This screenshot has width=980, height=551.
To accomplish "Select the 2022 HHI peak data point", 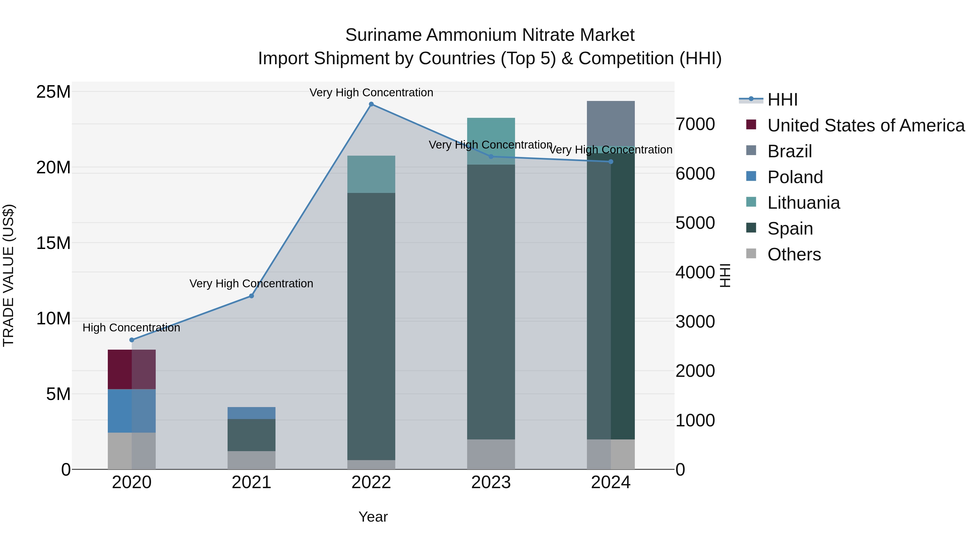I will click(371, 104).
